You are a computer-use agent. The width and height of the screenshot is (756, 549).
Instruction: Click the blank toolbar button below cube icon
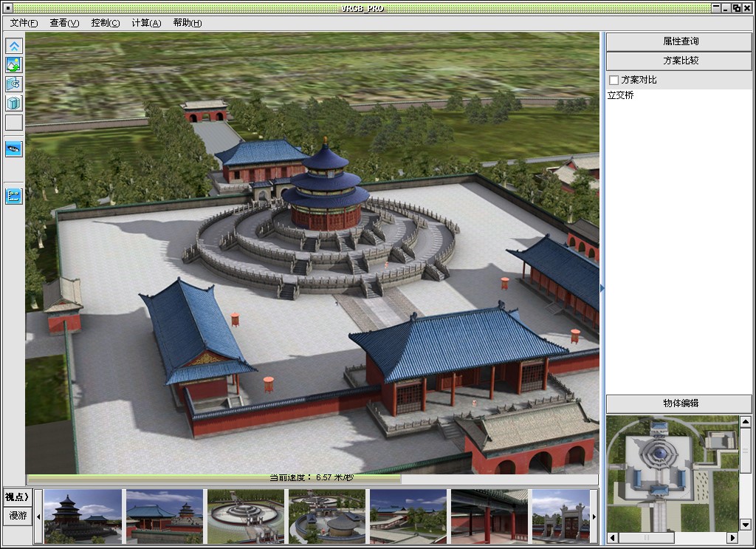(14, 123)
